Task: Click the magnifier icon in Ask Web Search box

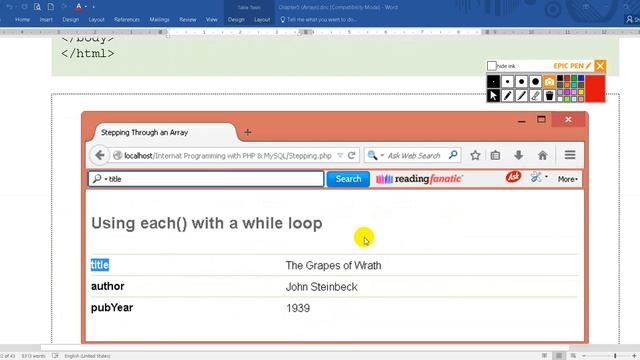Action: pos(453,155)
